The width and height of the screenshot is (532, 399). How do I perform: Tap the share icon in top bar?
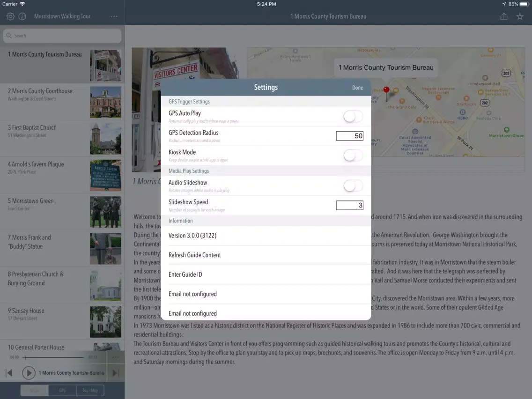tap(504, 16)
